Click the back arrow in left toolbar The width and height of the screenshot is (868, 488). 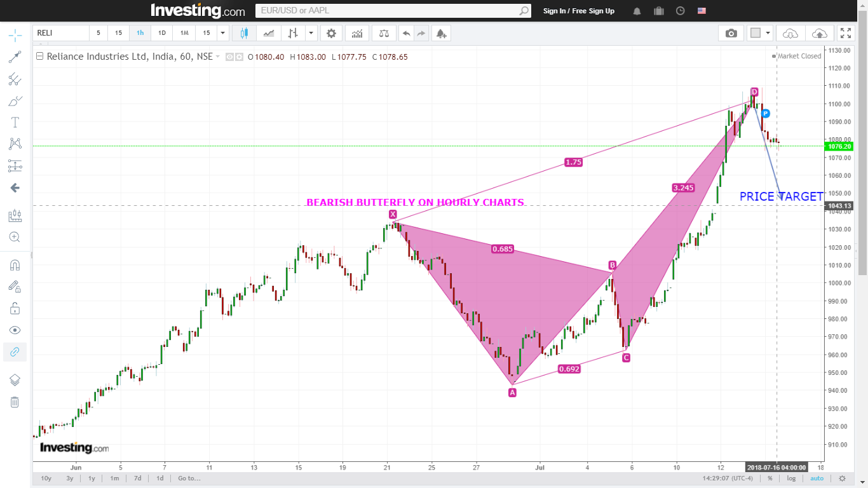[15, 188]
